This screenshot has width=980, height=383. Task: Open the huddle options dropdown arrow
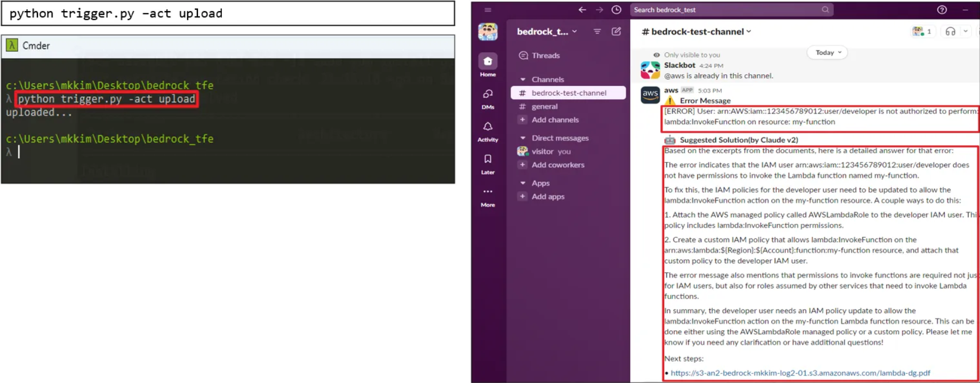tap(966, 32)
